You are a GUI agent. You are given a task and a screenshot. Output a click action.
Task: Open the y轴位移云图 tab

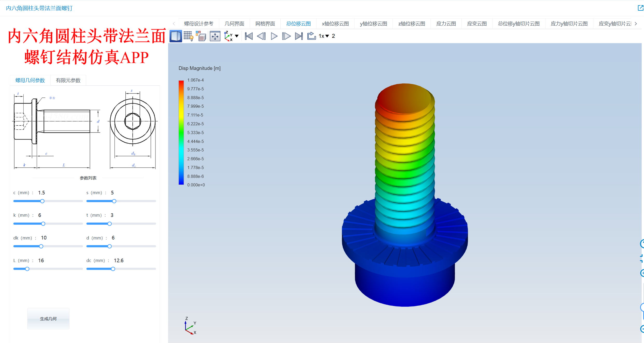pyautogui.click(x=373, y=24)
